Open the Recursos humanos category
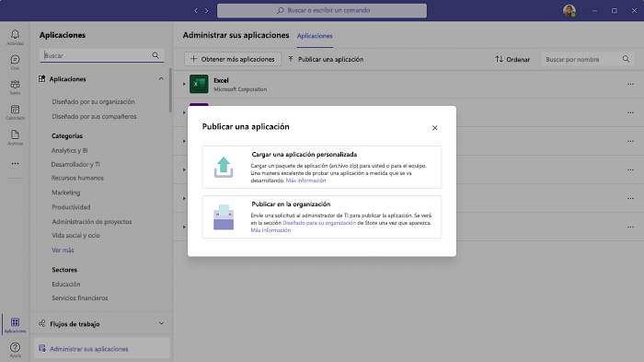644x362 pixels. (x=77, y=178)
